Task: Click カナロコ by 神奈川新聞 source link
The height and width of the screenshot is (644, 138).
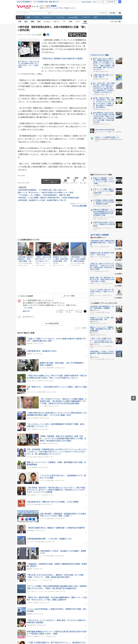Action: coord(79,206)
